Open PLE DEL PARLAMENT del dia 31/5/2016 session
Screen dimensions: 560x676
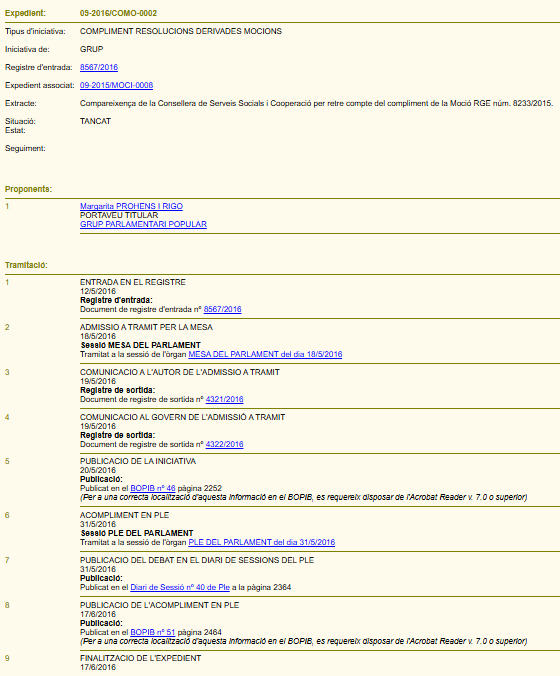click(262, 542)
